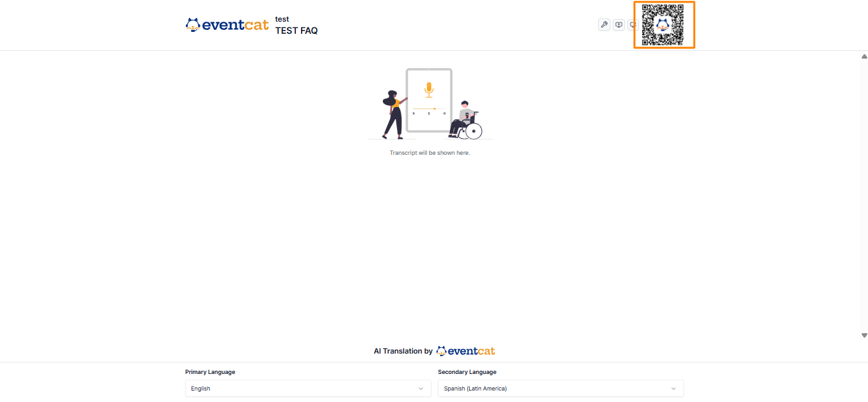Viewport: 868px width, 402px height.
Task: Click the orange microphone in the illustration
Action: (429, 90)
